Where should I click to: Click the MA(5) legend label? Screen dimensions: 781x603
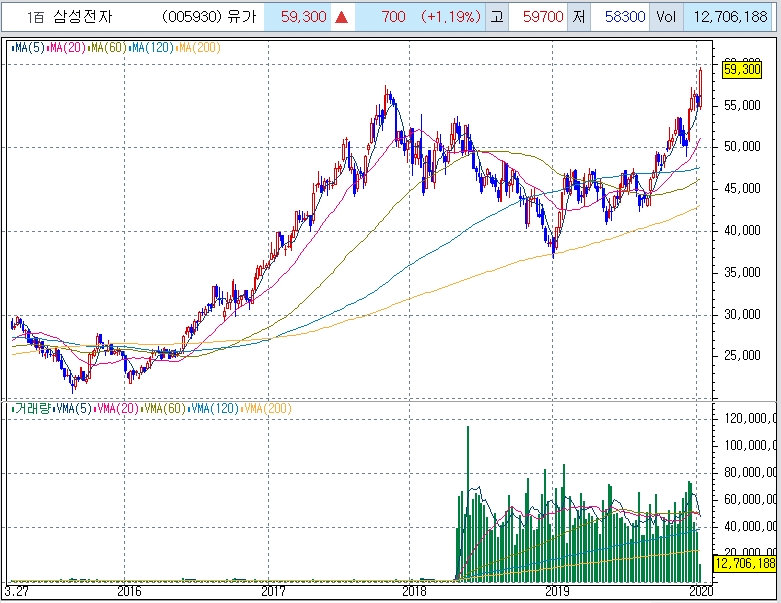27,48
